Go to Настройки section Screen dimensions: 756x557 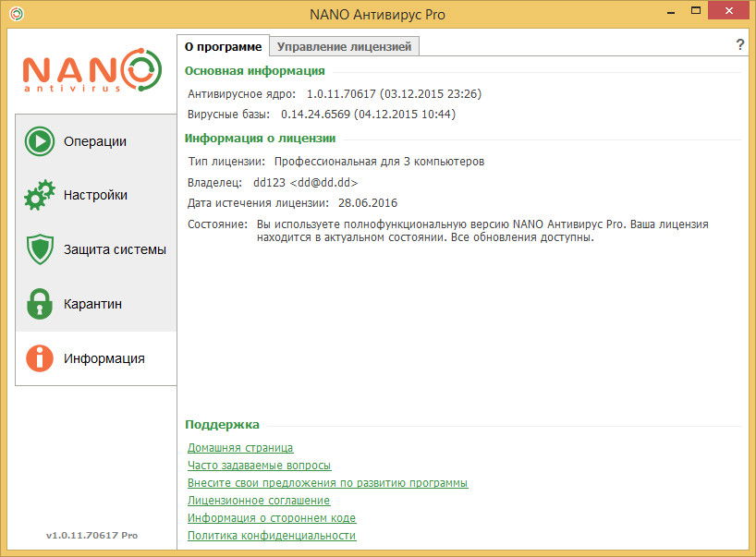95,195
